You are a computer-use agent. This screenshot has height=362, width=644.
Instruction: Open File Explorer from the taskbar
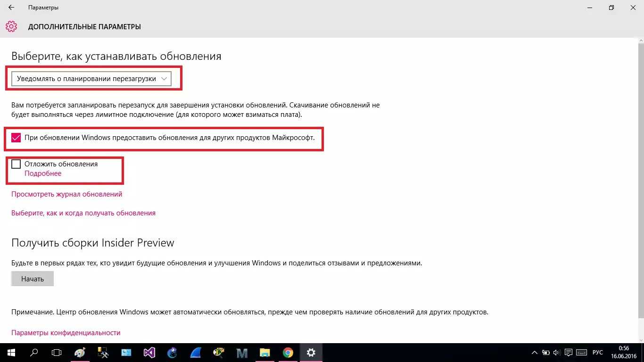[x=265, y=353]
